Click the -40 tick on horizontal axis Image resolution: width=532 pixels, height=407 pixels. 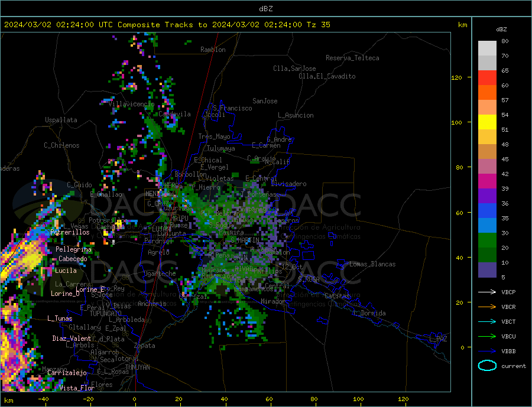click(x=43, y=399)
